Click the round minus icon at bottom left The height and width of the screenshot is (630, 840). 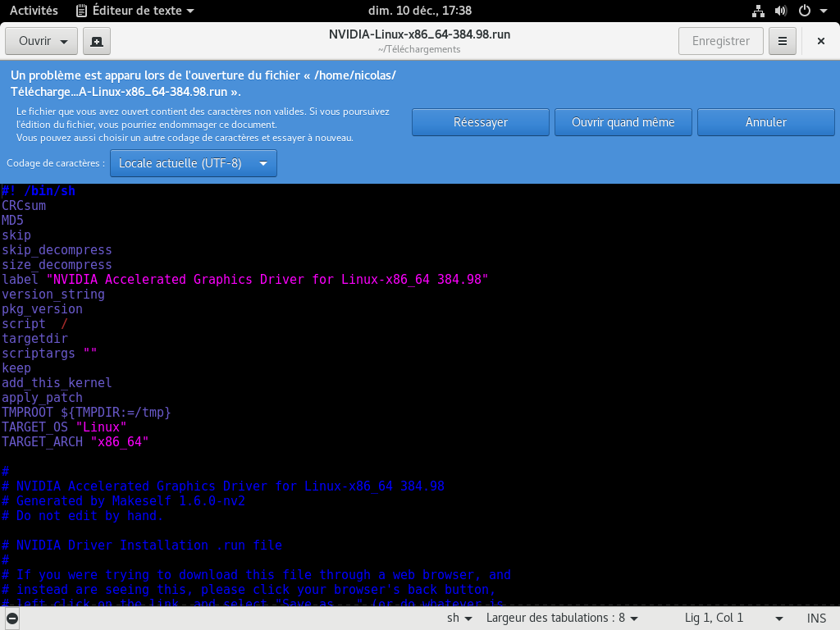(x=11, y=619)
